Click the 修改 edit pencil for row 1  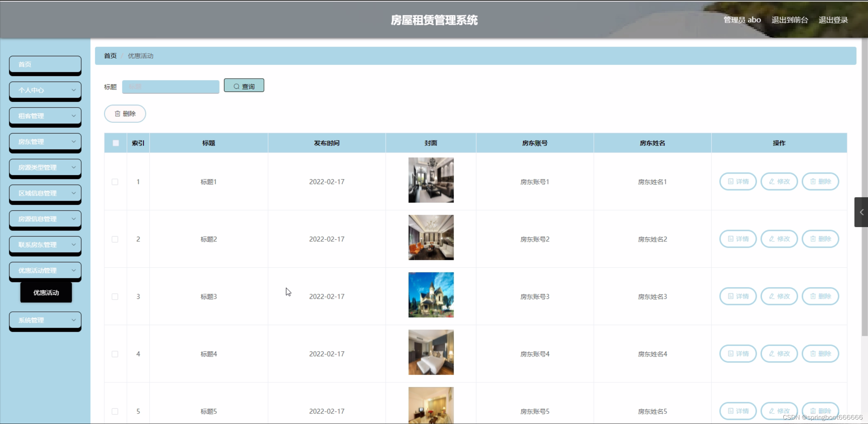tap(779, 182)
